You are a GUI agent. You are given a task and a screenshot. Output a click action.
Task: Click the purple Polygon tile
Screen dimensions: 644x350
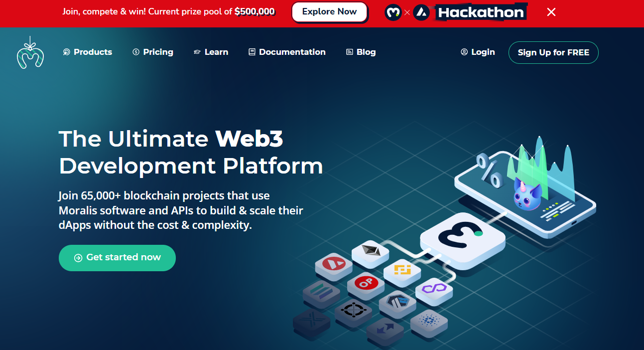(x=434, y=291)
